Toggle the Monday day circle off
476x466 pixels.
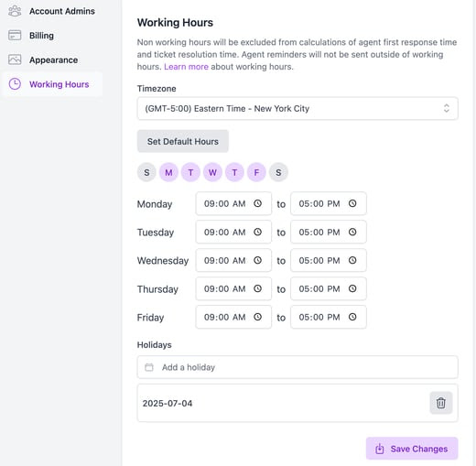click(168, 172)
